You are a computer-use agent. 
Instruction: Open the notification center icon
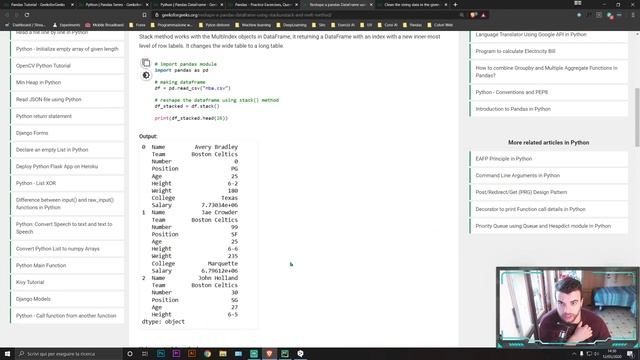click(x=631, y=354)
